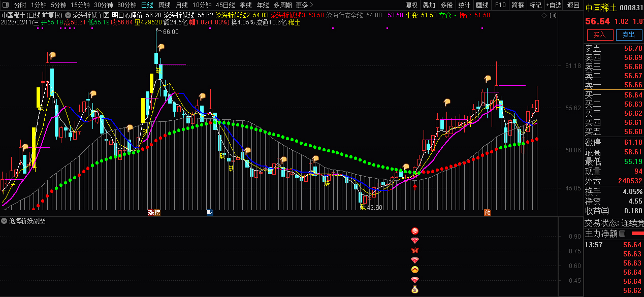The image size is (644, 297).
Task: Open the 多周期 multi-period view
Action: tap(282, 5)
